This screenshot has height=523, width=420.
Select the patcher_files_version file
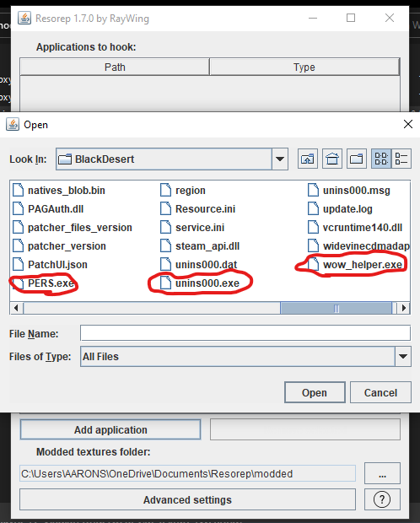73,228
